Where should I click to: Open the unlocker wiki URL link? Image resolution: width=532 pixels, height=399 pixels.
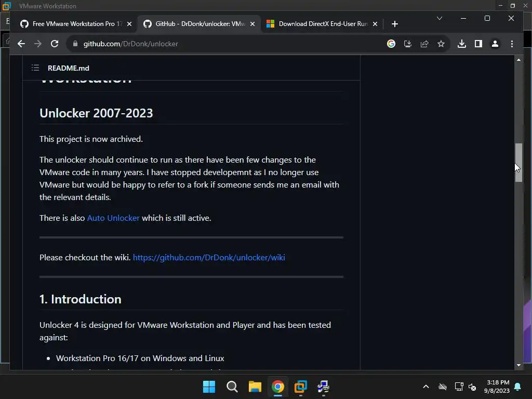tap(209, 258)
